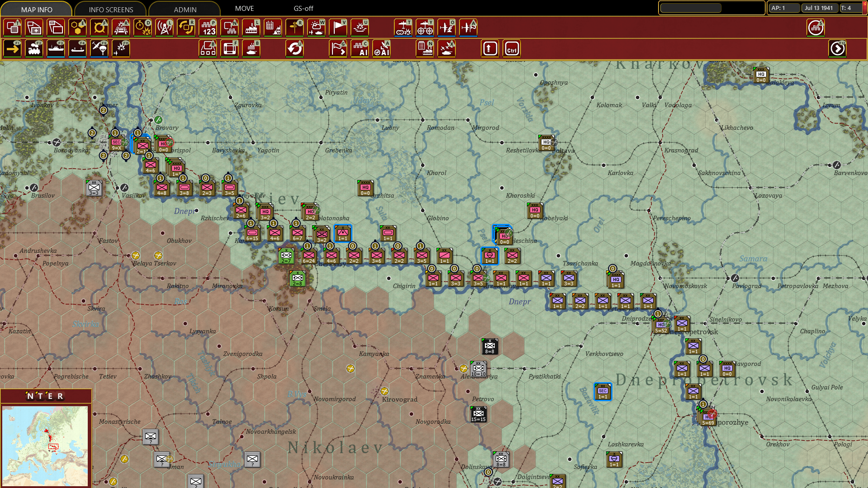Click the aircraft over tank icon (X)
868x488 pixels.
[447, 48]
